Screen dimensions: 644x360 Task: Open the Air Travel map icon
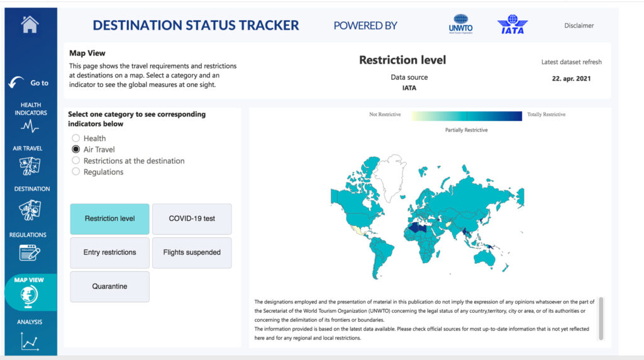[x=30, y=166]
